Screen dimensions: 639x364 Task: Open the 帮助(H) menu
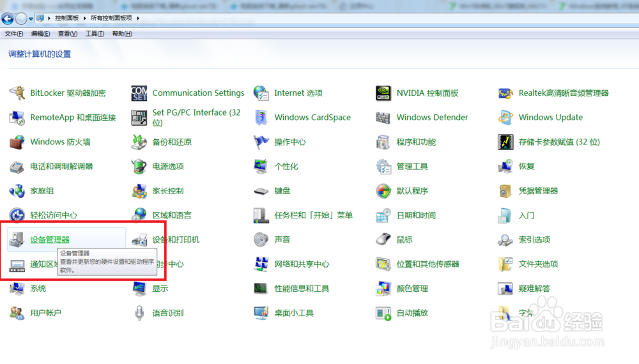pos(122,34)
